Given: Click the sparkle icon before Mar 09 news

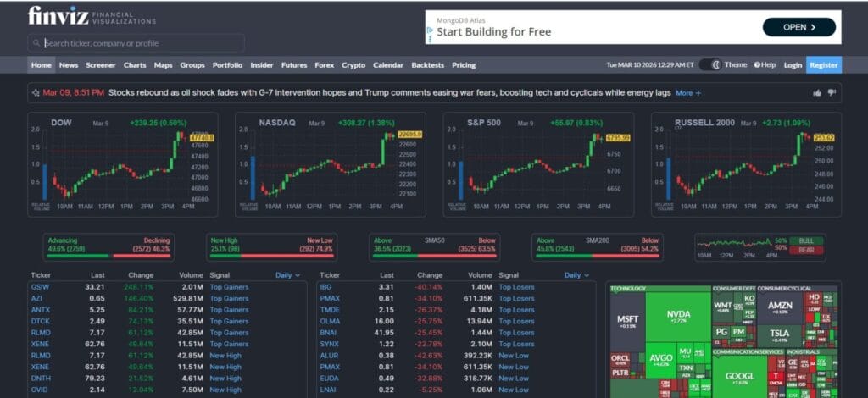Looking at the screenshot, I should 36,93.
